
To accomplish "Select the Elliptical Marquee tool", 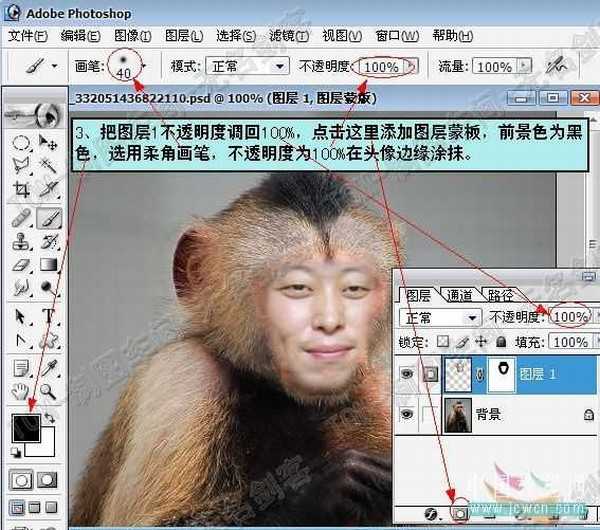I will point(21,143).
